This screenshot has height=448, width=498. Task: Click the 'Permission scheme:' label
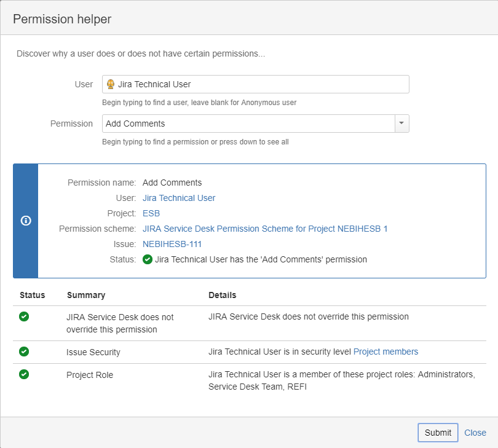(98, 229)
